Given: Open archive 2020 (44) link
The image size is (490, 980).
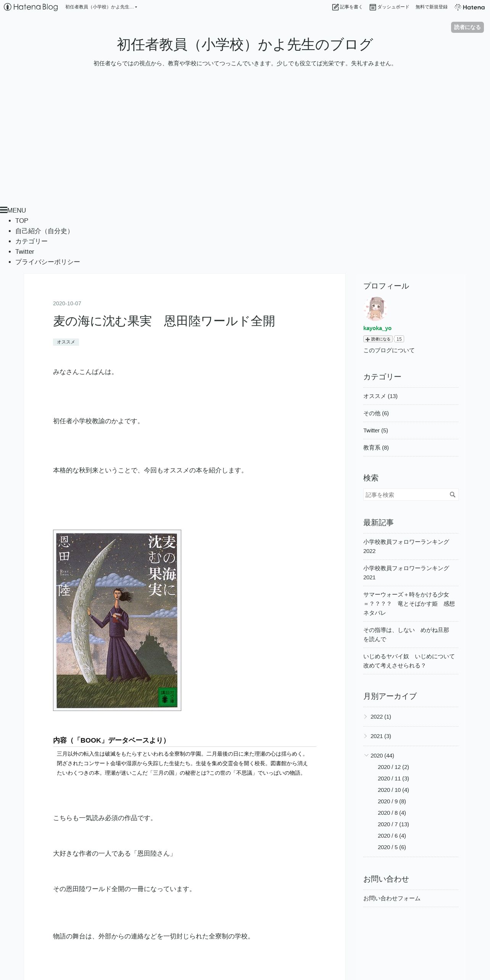Looking at the screenshot, I should pos(382,756).
